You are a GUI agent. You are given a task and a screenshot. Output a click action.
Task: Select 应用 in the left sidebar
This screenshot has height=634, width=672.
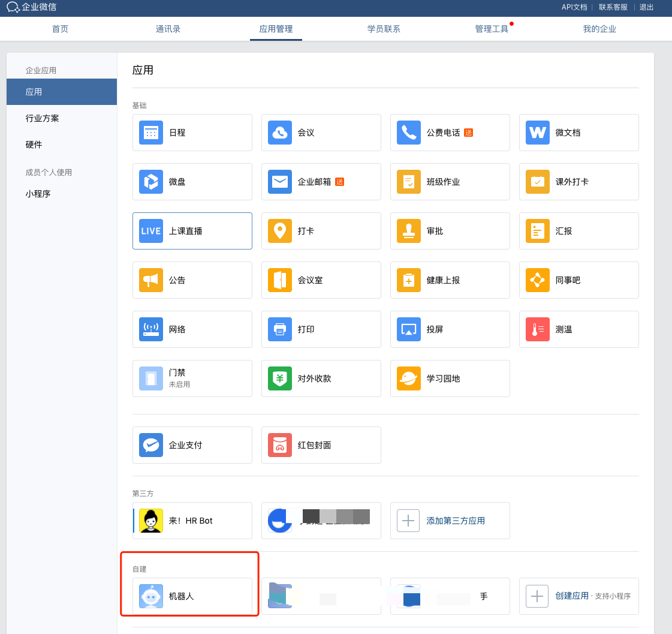(62, 92)
